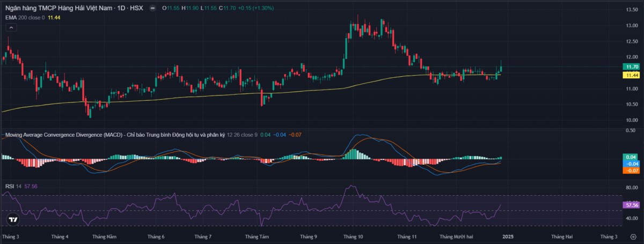Image resolution: width=644 pixels, height=244 pixels.
Task: Click EMA value label 11.44 on the price axis
Action: (x=630, y=75)
